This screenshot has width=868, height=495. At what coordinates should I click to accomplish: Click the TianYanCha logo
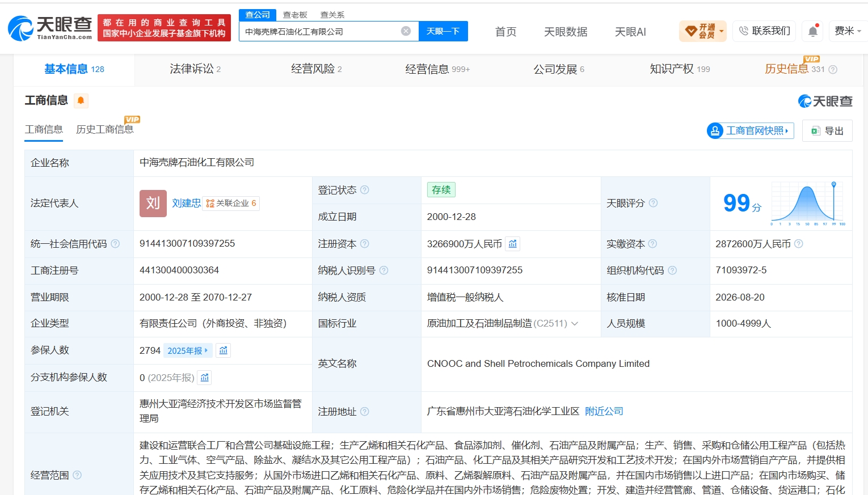50,28
